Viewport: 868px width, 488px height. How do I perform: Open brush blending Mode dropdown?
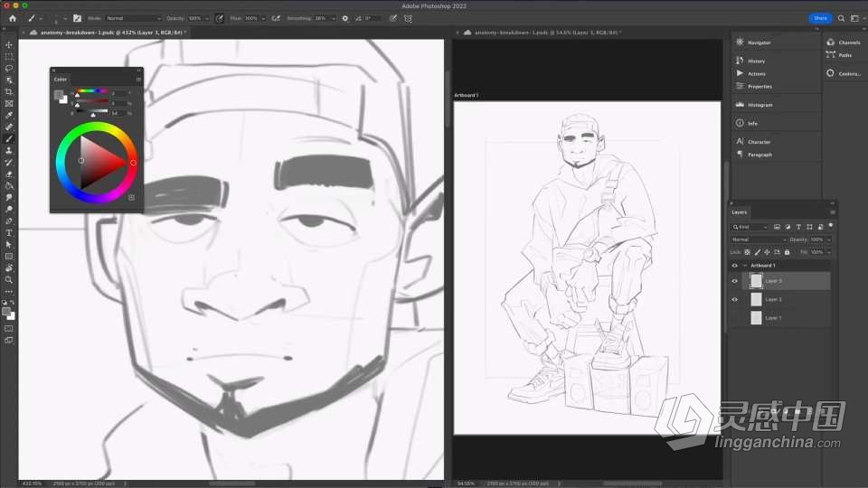coord(134,18)
